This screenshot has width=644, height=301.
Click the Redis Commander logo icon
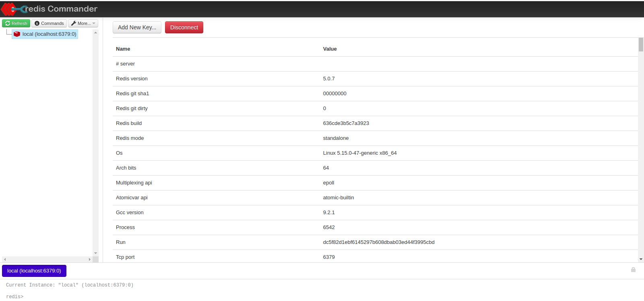pos(12,9)
